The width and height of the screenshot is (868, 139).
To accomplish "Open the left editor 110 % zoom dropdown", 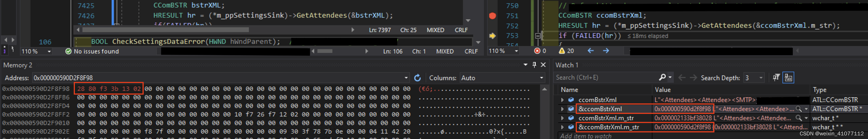I will tap(49, 52).
